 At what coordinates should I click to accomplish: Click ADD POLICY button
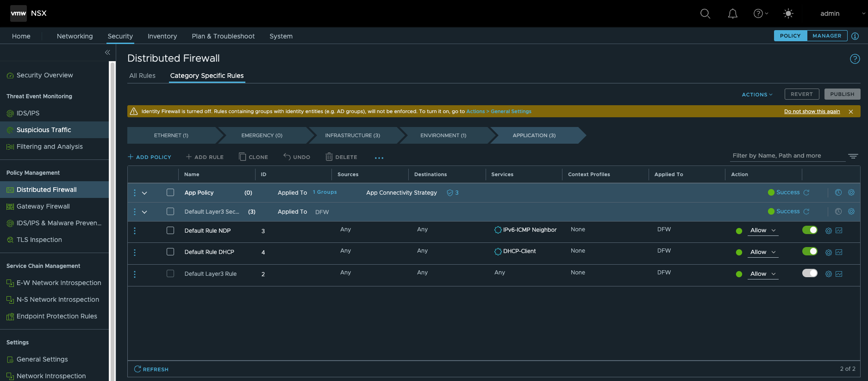click(x=150, y=157)
